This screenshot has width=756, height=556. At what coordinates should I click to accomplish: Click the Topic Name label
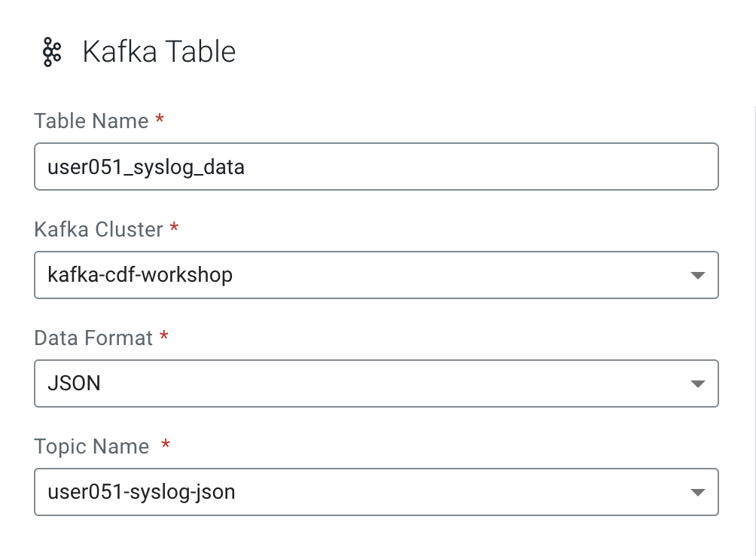pos(92,447)
